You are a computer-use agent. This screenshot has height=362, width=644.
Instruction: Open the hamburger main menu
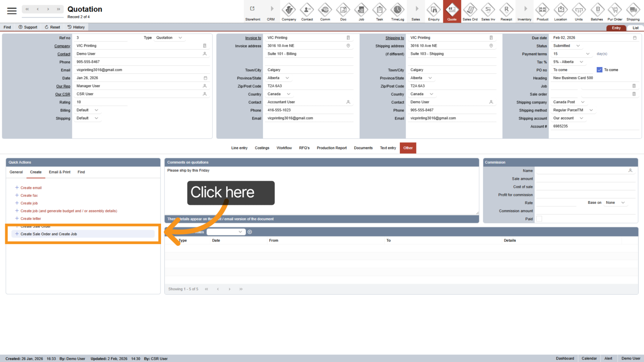click(x=12, y=11)
